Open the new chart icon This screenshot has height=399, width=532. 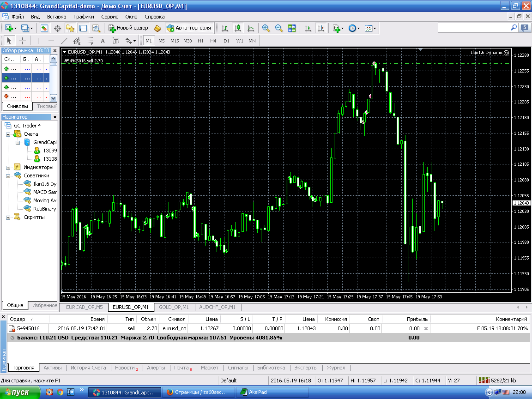tap(9, 28)
